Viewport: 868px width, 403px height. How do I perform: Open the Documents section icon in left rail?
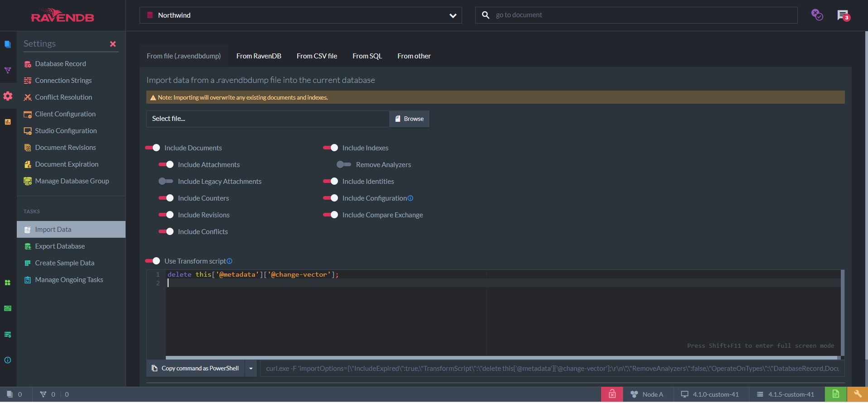(x=8, y=44)
